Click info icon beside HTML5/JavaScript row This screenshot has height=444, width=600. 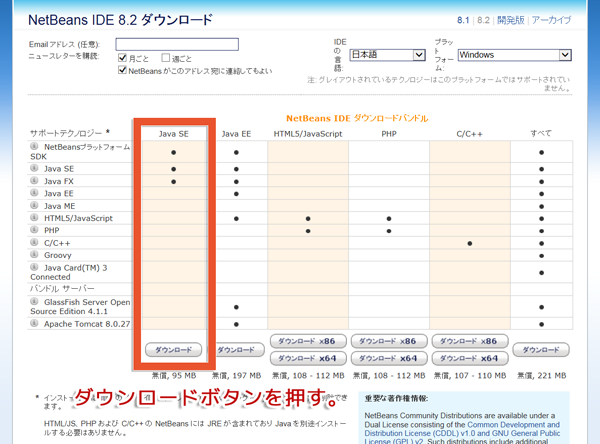tap(34, 217)
